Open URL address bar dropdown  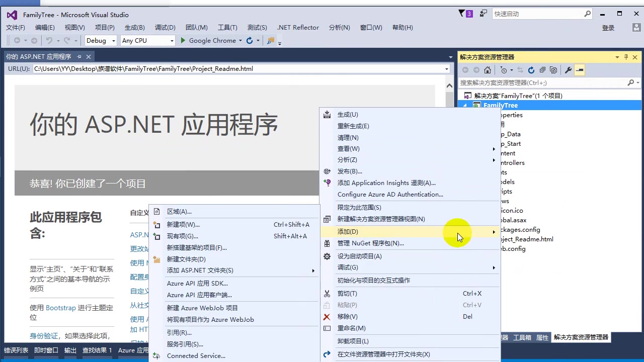(446, 69)
